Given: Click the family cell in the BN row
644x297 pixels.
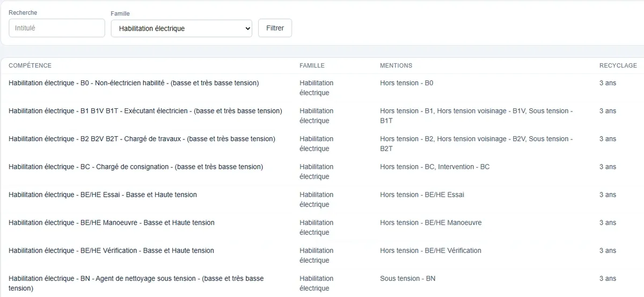Looking at the screenshot, I should 316,283.
